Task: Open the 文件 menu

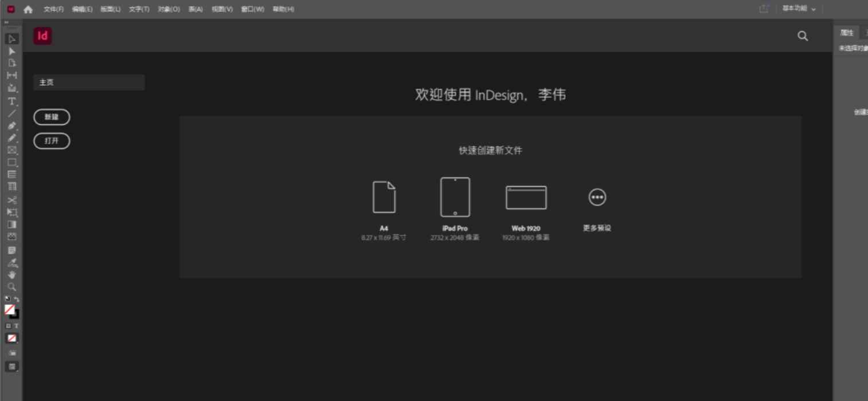Action: click(x=52, y=9)
